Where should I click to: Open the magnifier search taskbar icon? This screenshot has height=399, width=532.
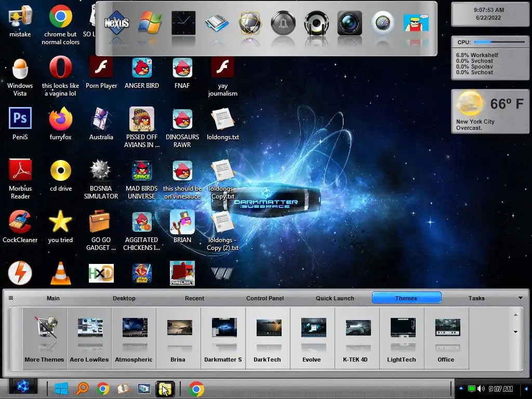point(82,389)
